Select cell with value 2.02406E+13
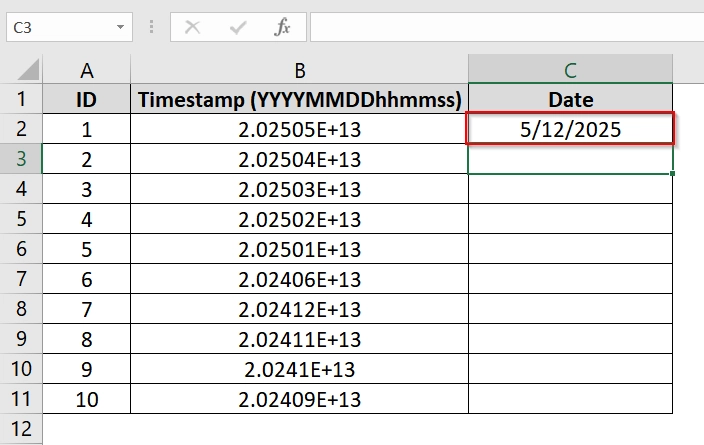704x445 pixels. [x=299, y=279]
